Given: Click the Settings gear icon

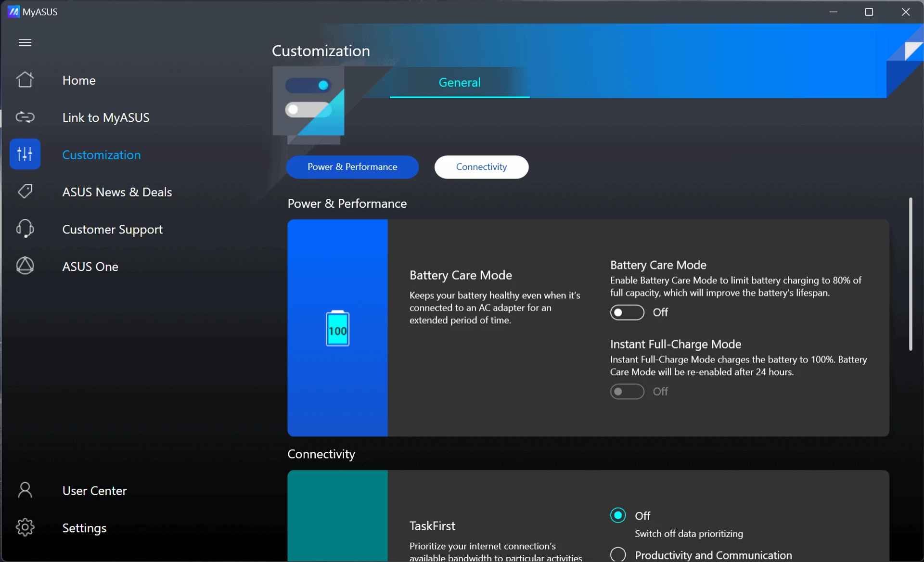Looking at the screenshot, I should tap(25, 527).
